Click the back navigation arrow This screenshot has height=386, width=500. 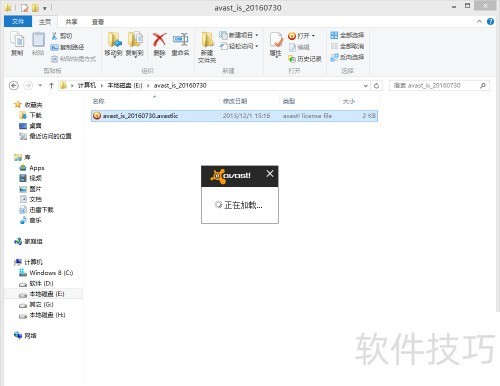click(14, 86)
